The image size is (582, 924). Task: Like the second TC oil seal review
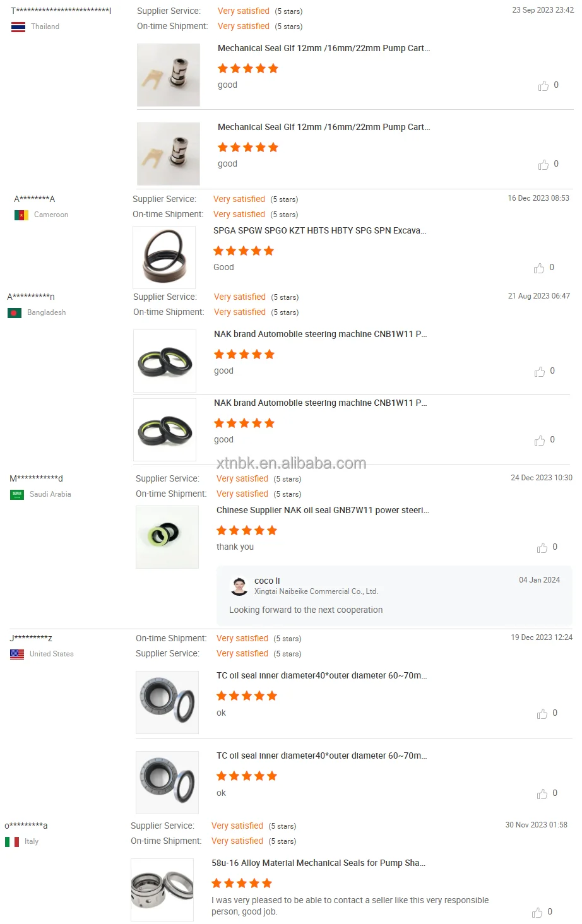(542, 794)
